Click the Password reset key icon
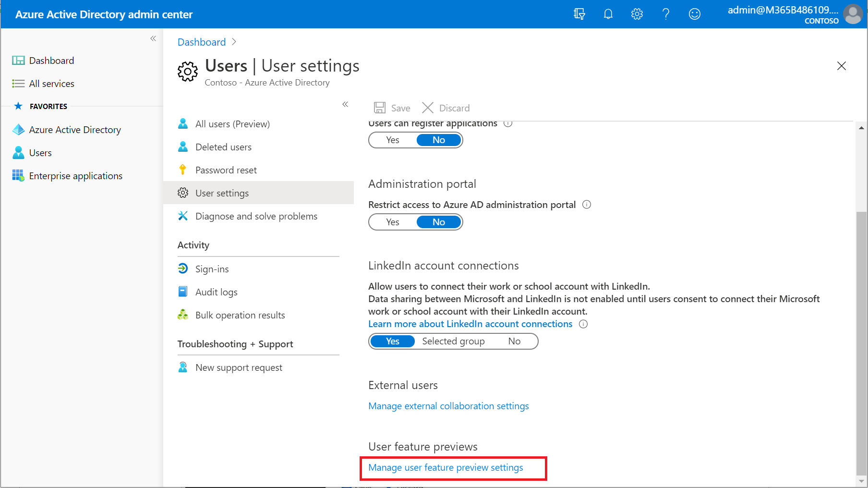This screenshot has width=868, height=488. (183, 170)
